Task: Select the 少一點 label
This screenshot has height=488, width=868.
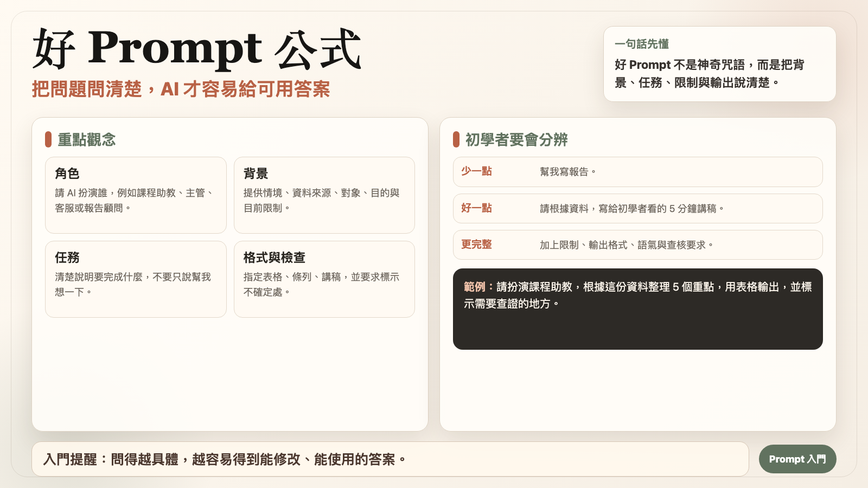Action: pos(476,171)
